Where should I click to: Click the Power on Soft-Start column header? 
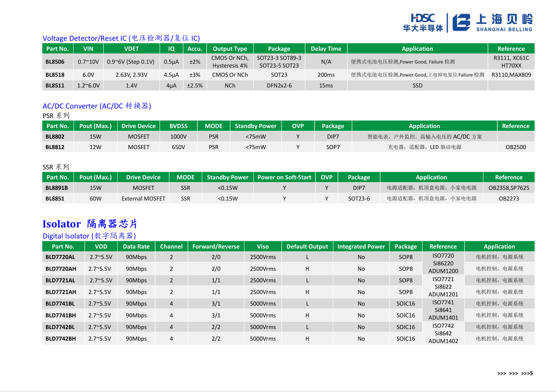pos(284,177)
